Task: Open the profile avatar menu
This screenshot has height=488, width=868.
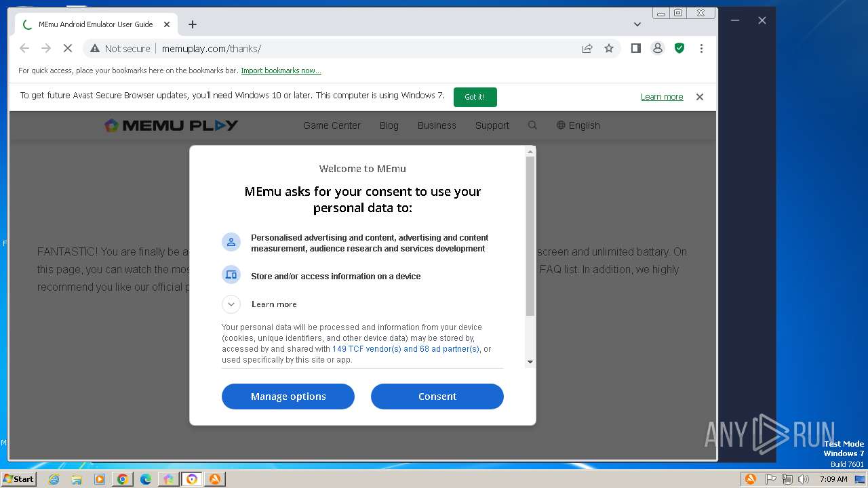Action: click(657, 48)
